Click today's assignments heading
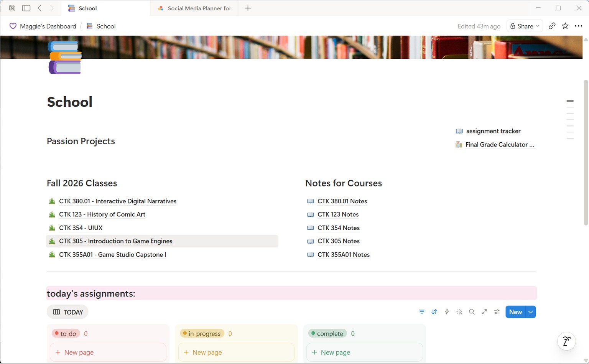 click(x=91, y=293)
